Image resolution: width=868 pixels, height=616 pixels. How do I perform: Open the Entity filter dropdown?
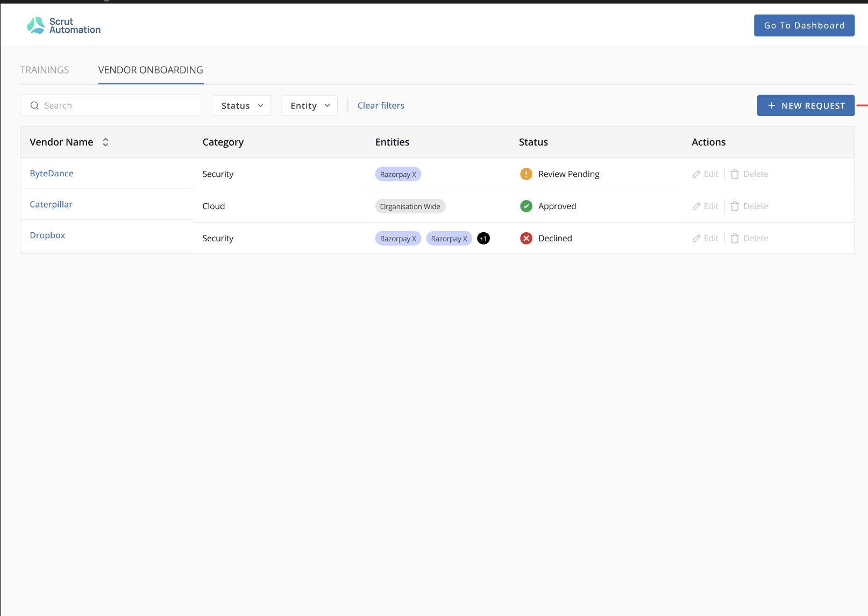coord(309,105)
